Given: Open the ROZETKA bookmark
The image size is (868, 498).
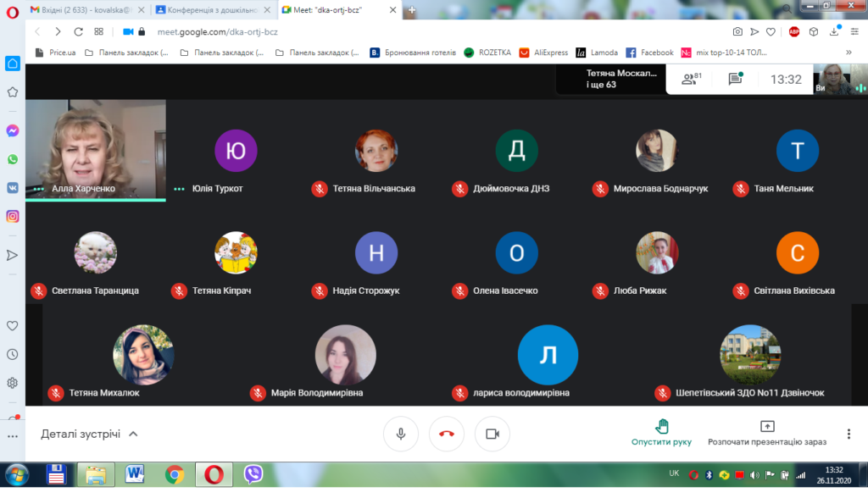Looking at the screenshot, I should 487,53.
